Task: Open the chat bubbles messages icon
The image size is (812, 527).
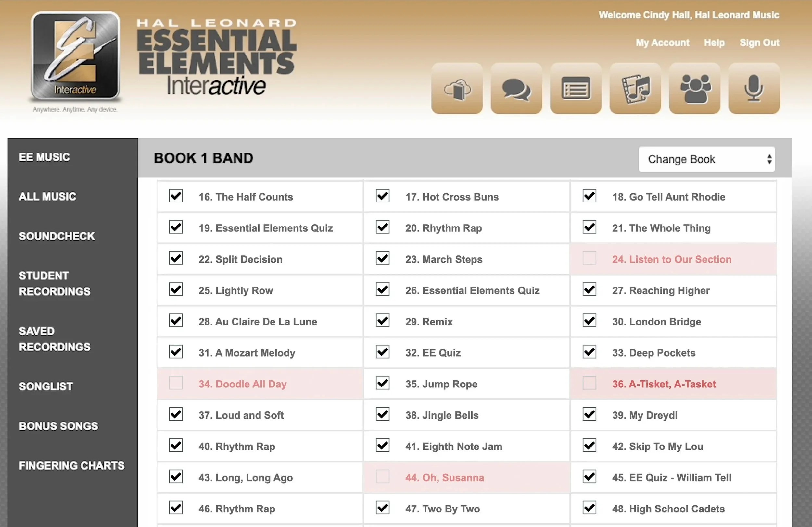Action: pyautogui.click(x=516, y=88)
